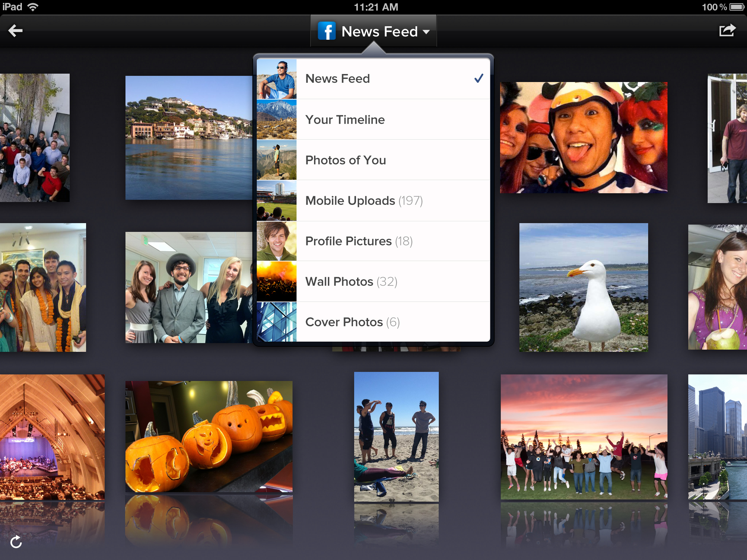Tap the concert hall photo
747x560 pixels.
(52, 436)
